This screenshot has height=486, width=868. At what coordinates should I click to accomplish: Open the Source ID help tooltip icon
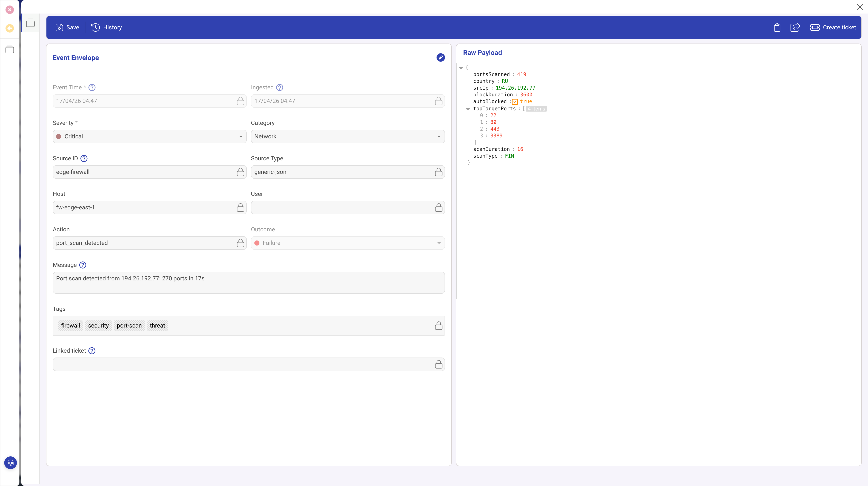click(84, 158)
